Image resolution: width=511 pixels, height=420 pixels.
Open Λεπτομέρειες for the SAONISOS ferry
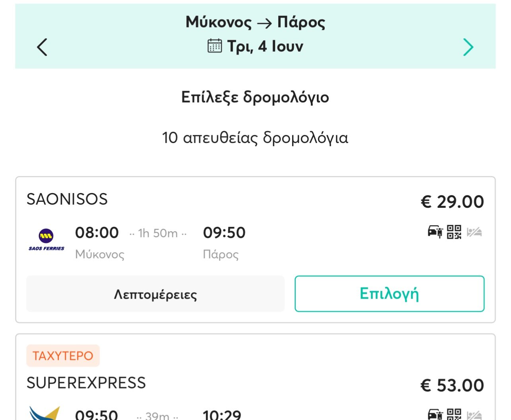tap(155, 294)
